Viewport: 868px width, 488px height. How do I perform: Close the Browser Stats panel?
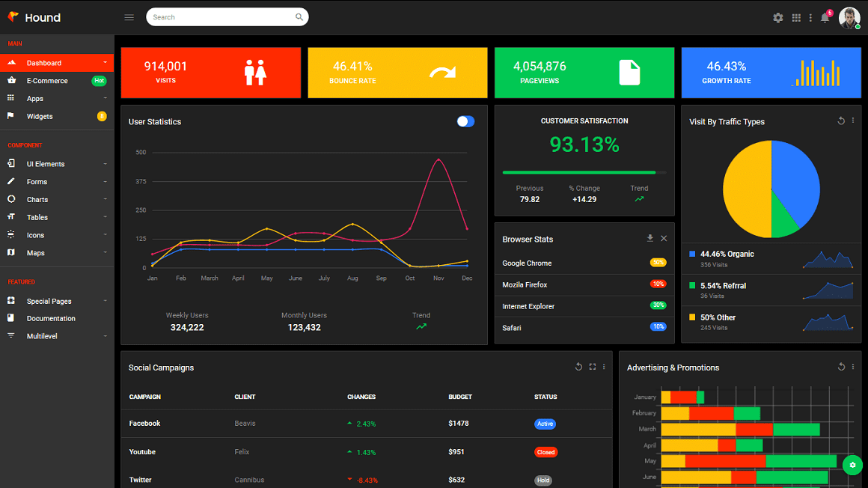click(664, 238)
